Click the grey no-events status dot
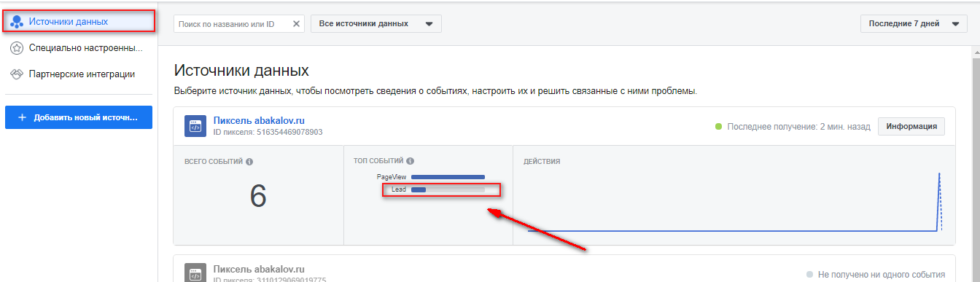 (809, 274)
